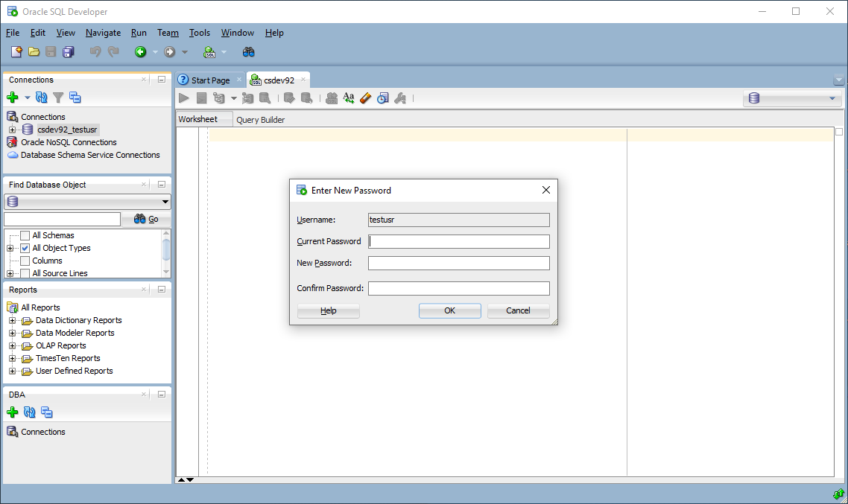The image size is (848, 504).
Task: Click the Filter icon in Connections panel
Action: tap(58, 98)
